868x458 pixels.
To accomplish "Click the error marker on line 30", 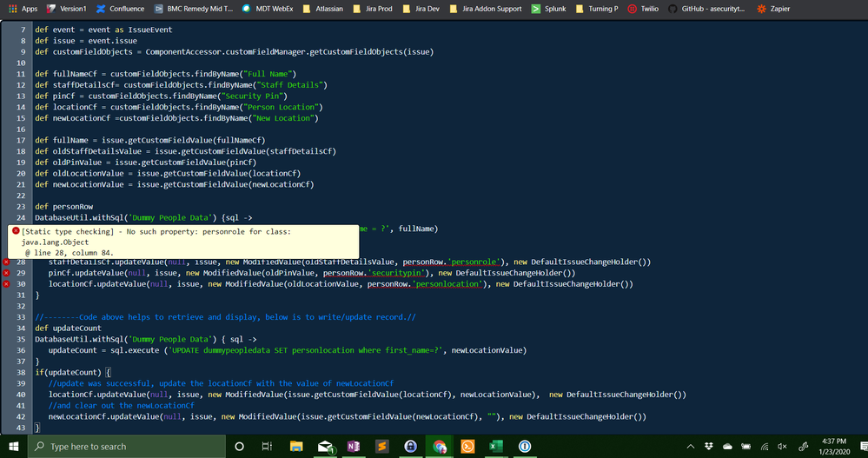I will 6,284.
